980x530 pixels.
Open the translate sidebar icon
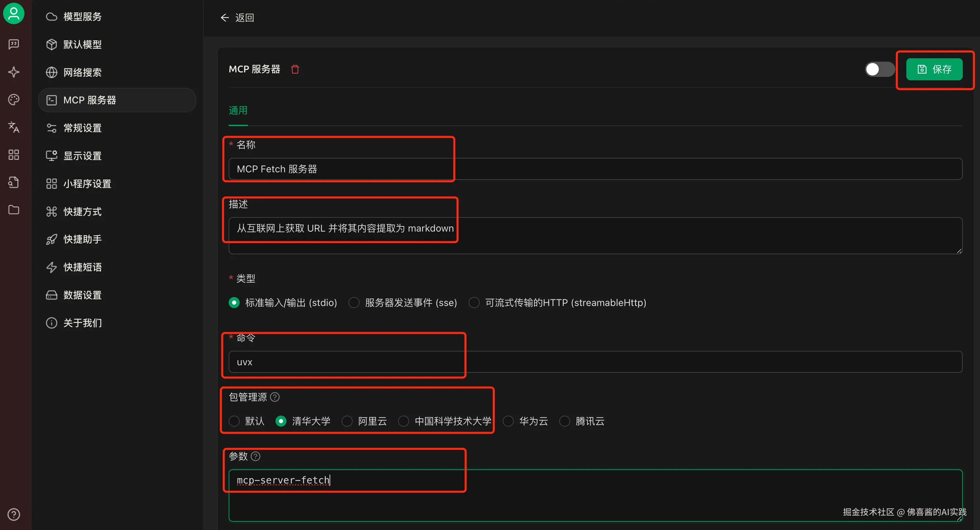[x=14, y=127]
